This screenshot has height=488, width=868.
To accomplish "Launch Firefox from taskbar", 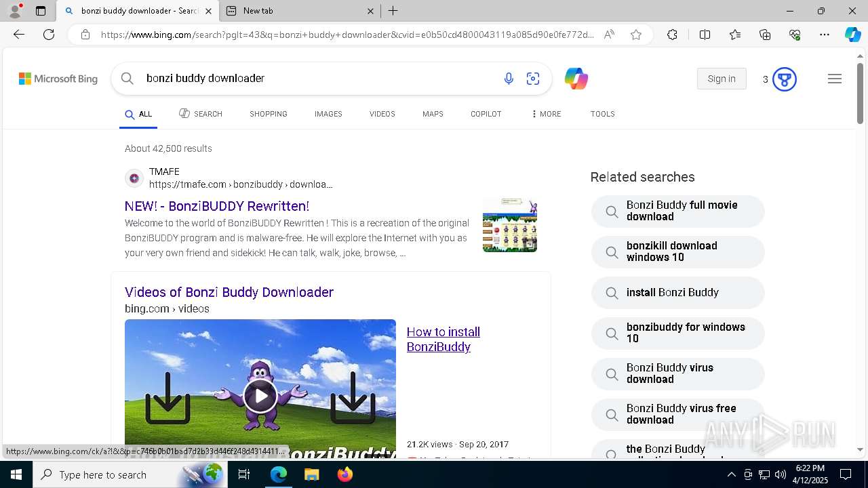I will point(345,474).
